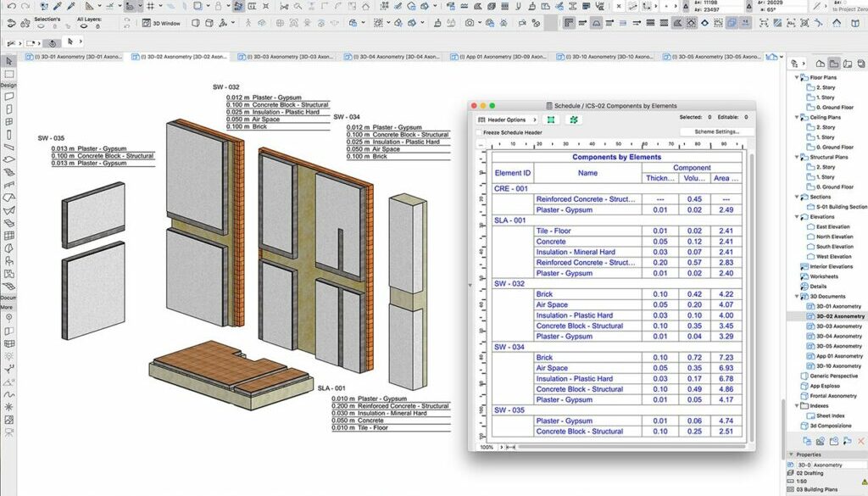Collapse the Properties panel triangle
868x496 pixels.
point(792,454)
